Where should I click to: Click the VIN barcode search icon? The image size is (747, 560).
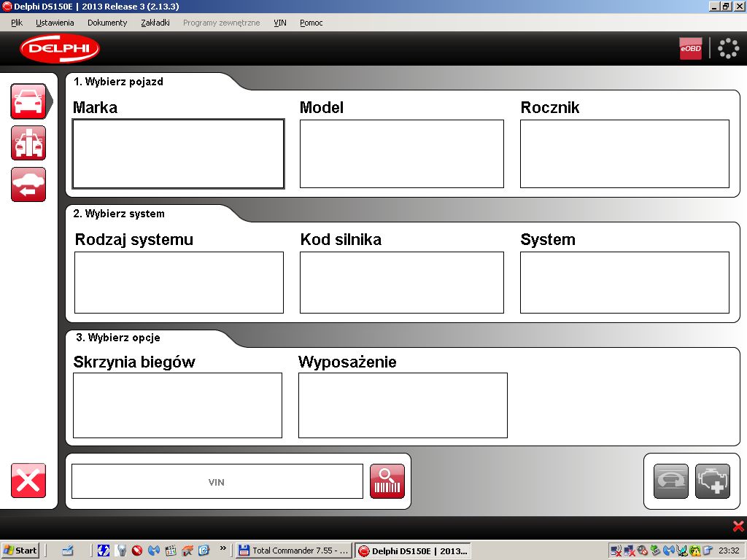387,481
